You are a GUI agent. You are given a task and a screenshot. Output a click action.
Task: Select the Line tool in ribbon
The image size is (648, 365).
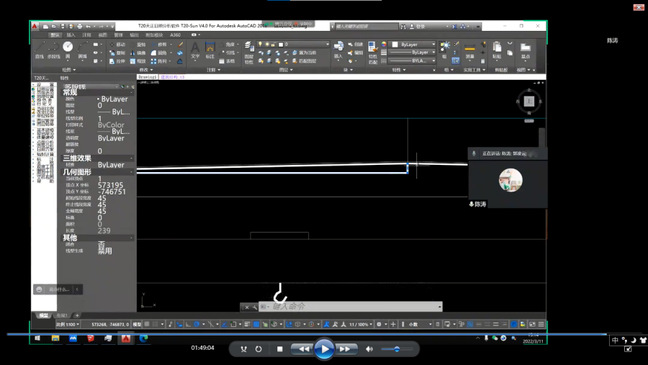(40, 49)
